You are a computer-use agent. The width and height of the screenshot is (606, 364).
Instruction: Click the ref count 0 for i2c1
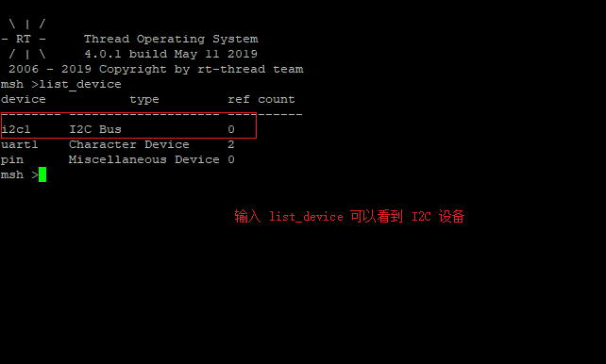(231, 129)
